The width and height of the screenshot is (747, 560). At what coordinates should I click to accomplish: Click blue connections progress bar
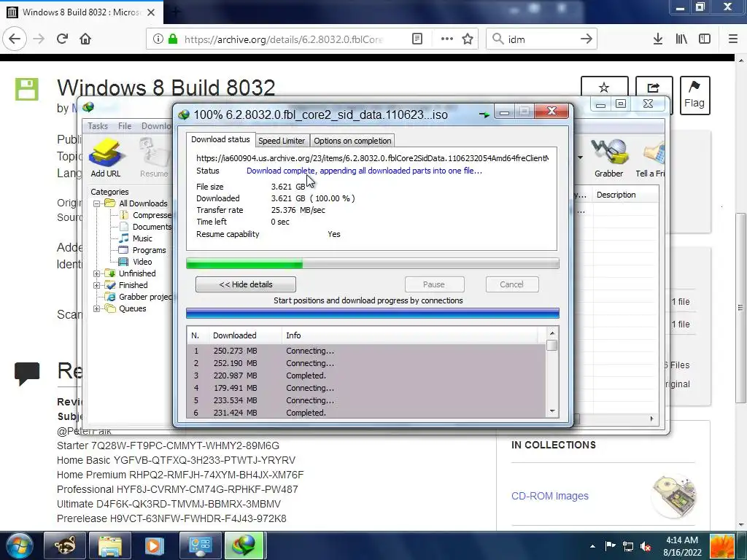373,313
